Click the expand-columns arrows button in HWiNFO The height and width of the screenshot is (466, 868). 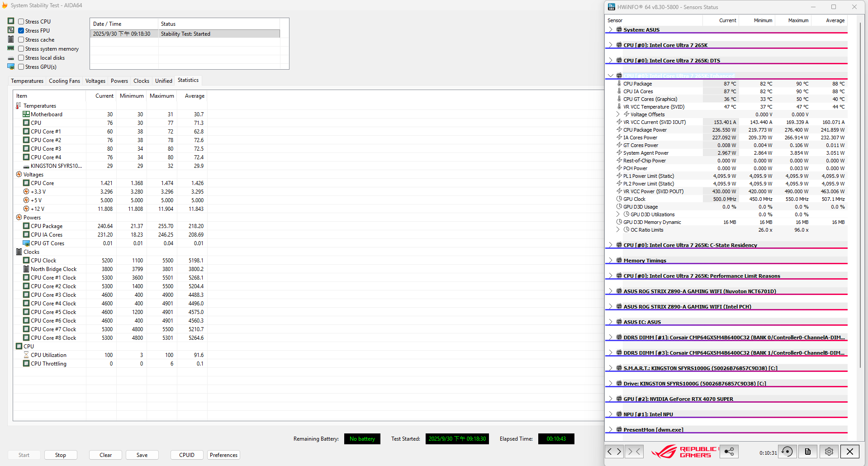point(614,451)
